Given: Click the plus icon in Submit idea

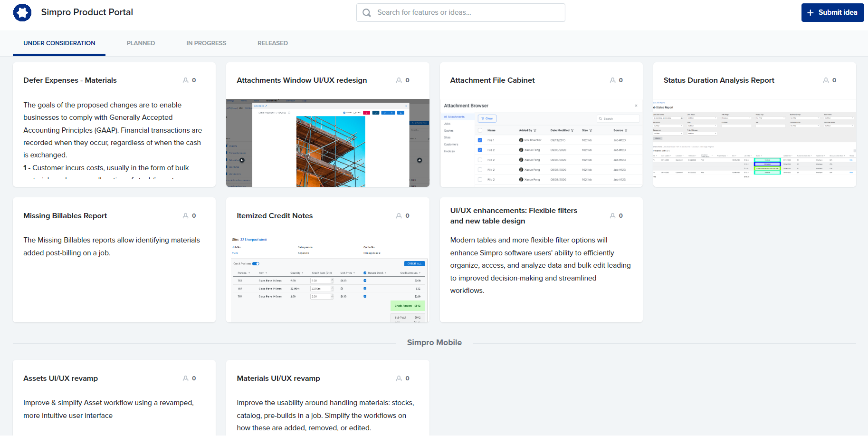Looking at the screenshot, I should coord(811,13).
